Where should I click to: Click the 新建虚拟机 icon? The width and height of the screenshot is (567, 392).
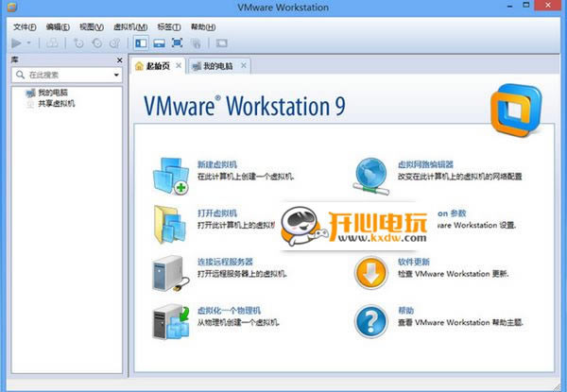pyautogui.click(x=171, y=176)
